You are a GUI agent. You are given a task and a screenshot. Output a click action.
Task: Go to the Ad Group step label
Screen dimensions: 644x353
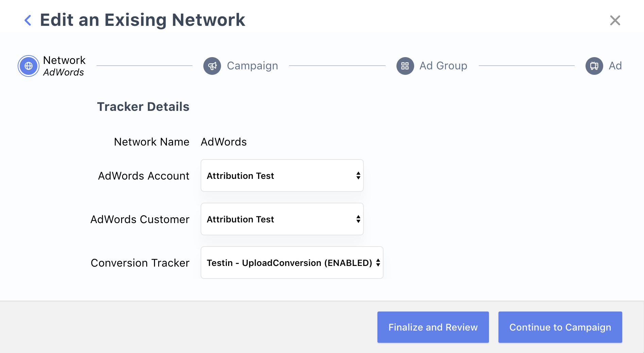[x=443, y=66]
